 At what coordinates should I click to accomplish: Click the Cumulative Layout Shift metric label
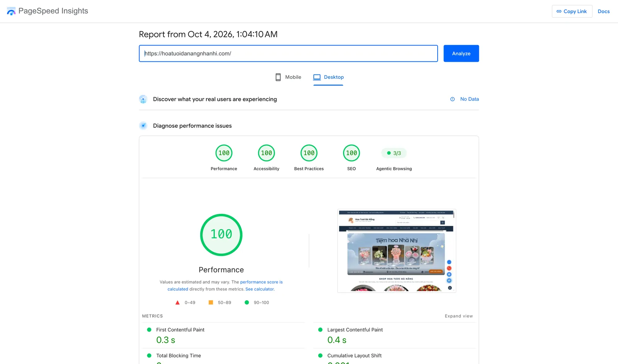[355, 356]
